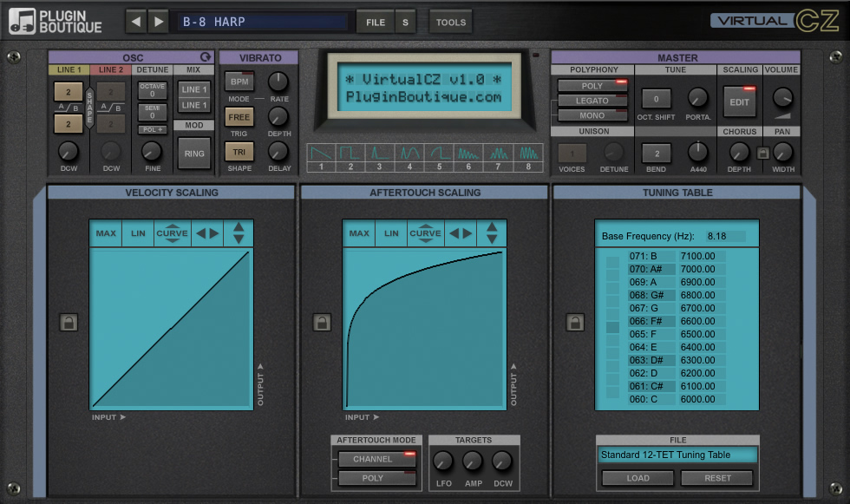850x504 pixels.
Task: Click the Aftertouch Scaling lock icon
Action: [322, 323]
